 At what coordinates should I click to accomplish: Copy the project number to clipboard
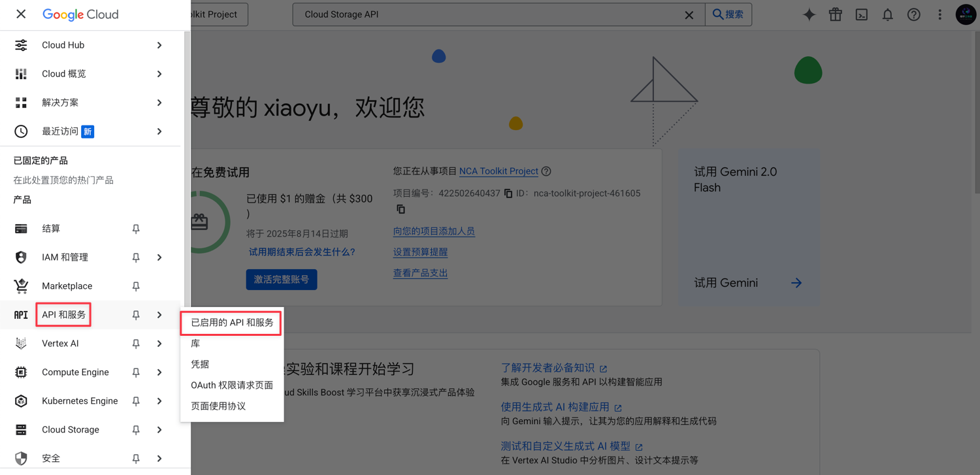(x=508, y=193)
